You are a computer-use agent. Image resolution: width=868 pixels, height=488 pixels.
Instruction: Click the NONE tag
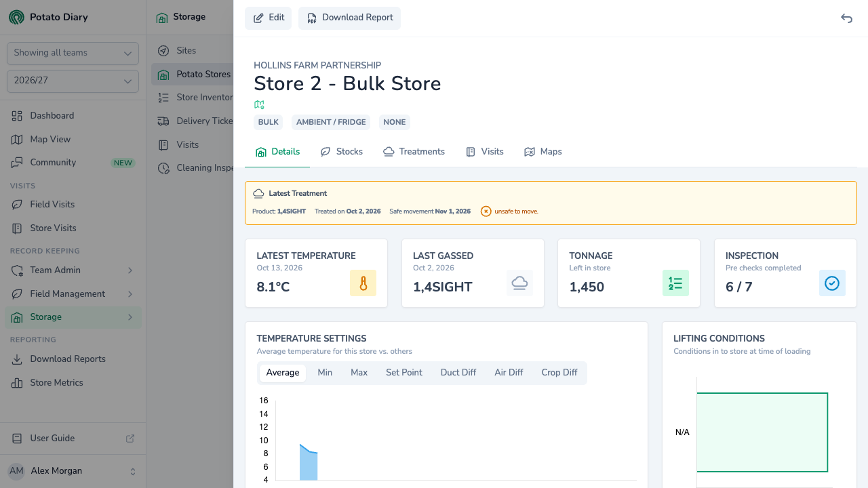point(395,123)
